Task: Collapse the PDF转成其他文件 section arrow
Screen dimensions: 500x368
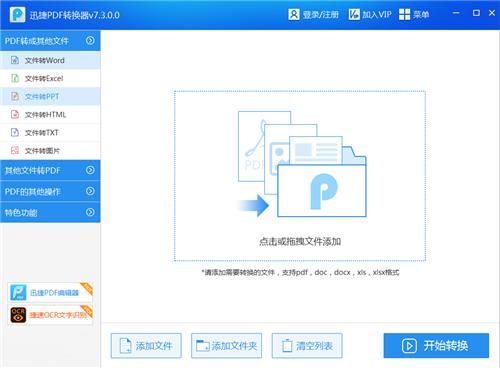Action: 90,41
